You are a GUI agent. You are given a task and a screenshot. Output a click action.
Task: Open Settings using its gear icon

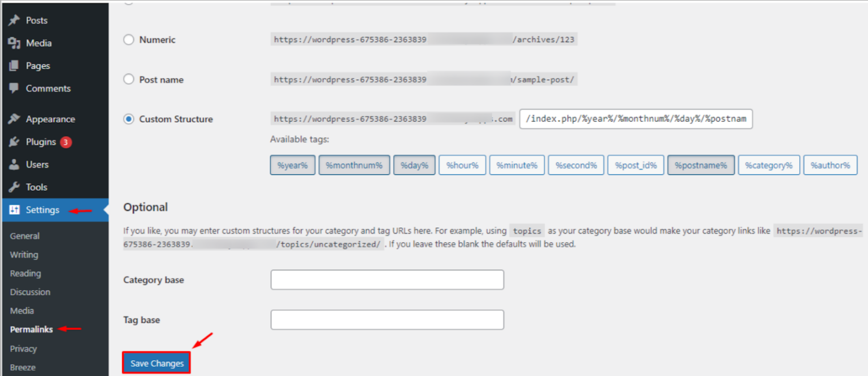pyautogui.click(x=16, y=209)
